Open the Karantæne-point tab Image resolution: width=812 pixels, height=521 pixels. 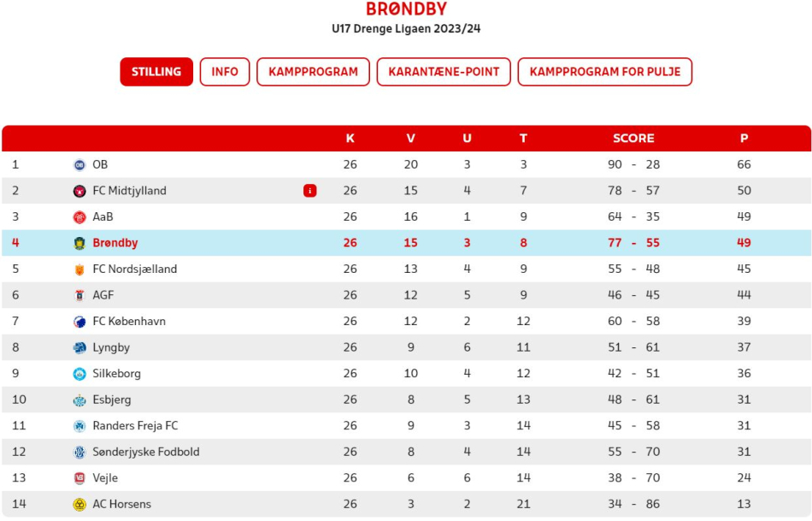(444, 72)
